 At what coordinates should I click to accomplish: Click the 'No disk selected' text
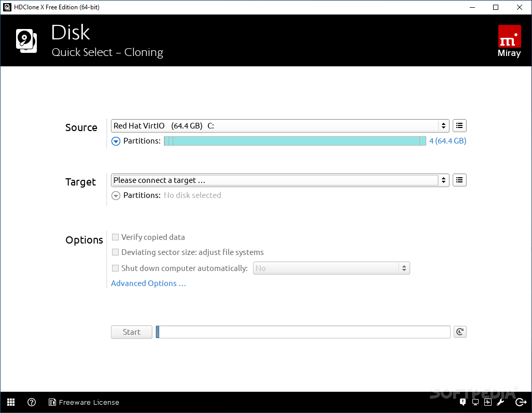192,195
